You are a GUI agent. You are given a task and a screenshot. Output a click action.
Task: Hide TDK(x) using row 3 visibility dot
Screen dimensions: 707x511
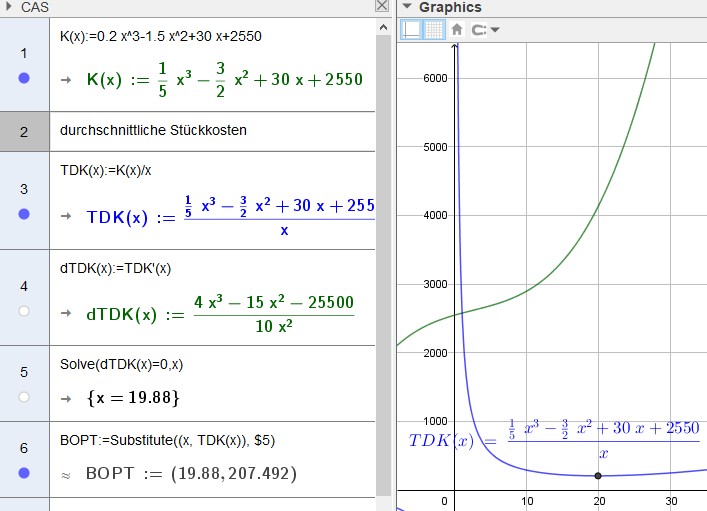point(24,214)
